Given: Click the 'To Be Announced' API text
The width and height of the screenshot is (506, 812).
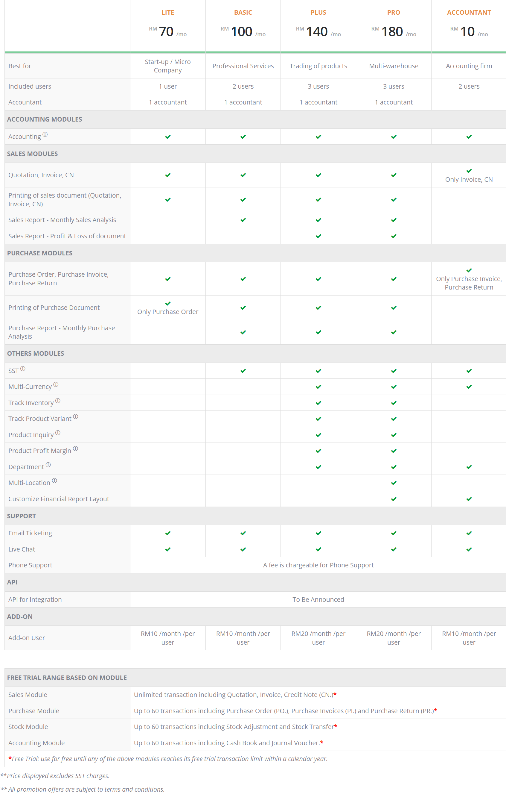Looking at the screenshot, I should click(x=318, y=599).
